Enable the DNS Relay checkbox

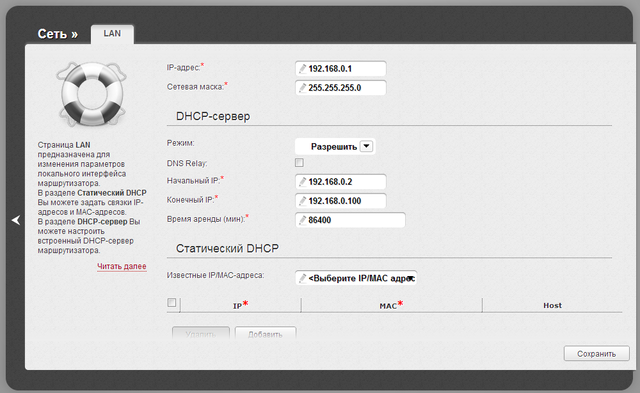299,162
